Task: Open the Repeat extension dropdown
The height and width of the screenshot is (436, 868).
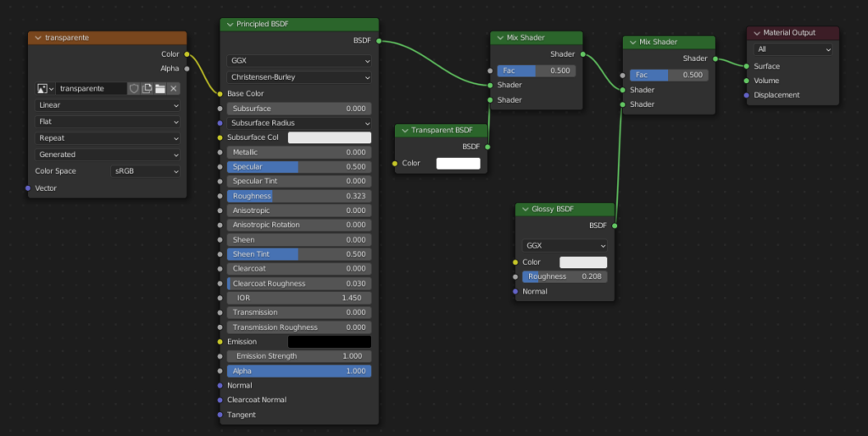Action: click(108, 138)
